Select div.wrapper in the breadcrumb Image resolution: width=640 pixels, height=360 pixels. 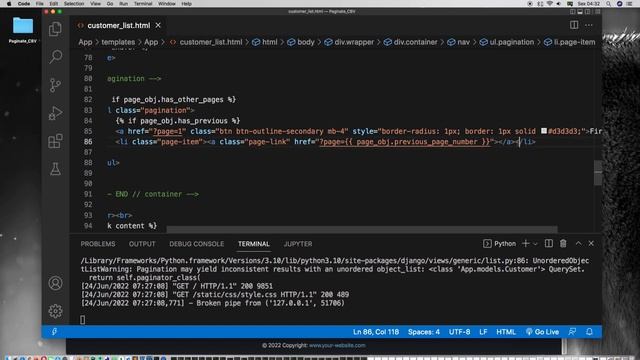(354, 42)
